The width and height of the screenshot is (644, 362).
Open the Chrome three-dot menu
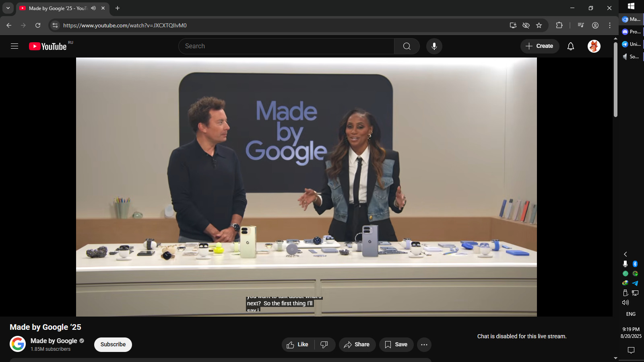(x=610, y=25)
